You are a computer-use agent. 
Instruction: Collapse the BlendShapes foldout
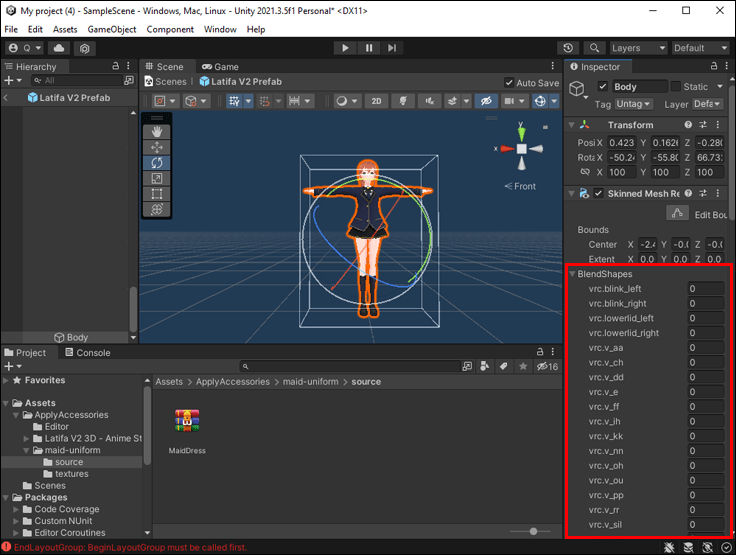pos(573,274)
